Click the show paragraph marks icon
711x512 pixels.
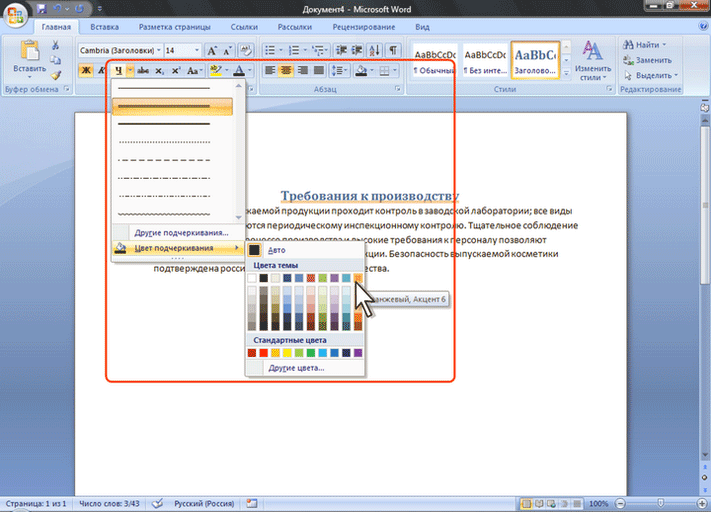[393, 49]
